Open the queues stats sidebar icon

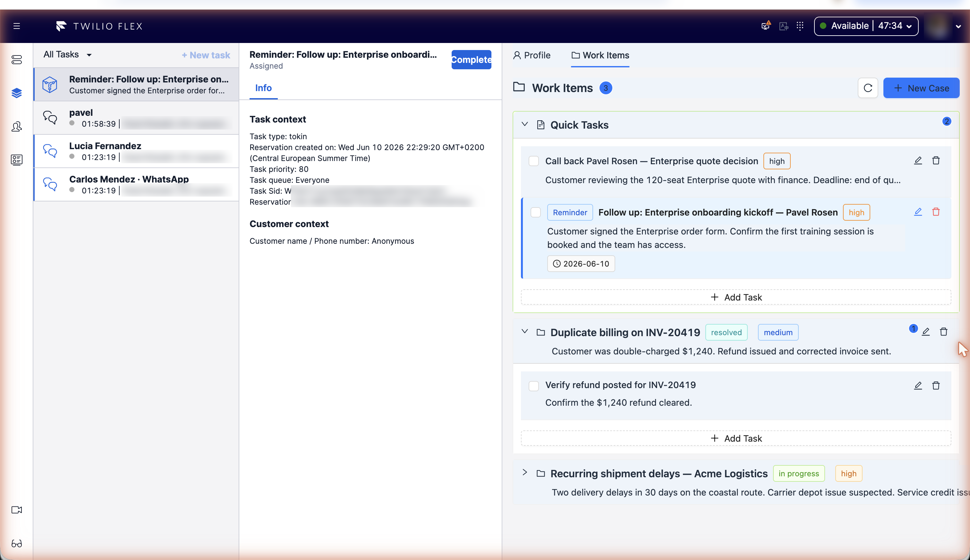(17, 60)
